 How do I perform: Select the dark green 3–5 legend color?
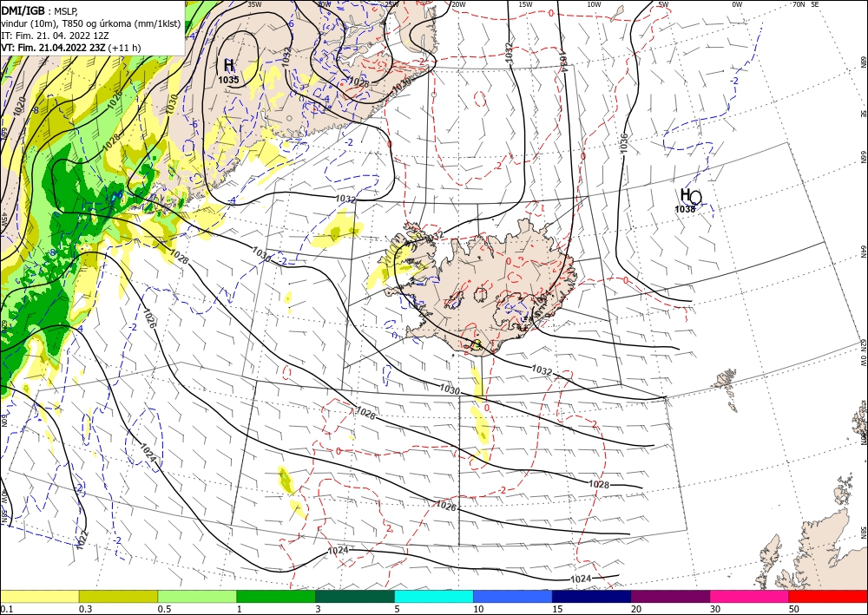click(x=355, y=596)
